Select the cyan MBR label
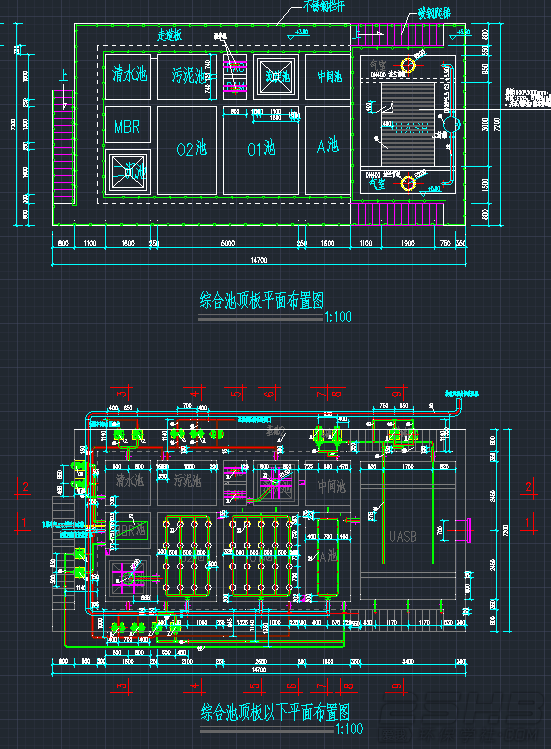Screen dimensions: 551x749 tap(127, 127)
